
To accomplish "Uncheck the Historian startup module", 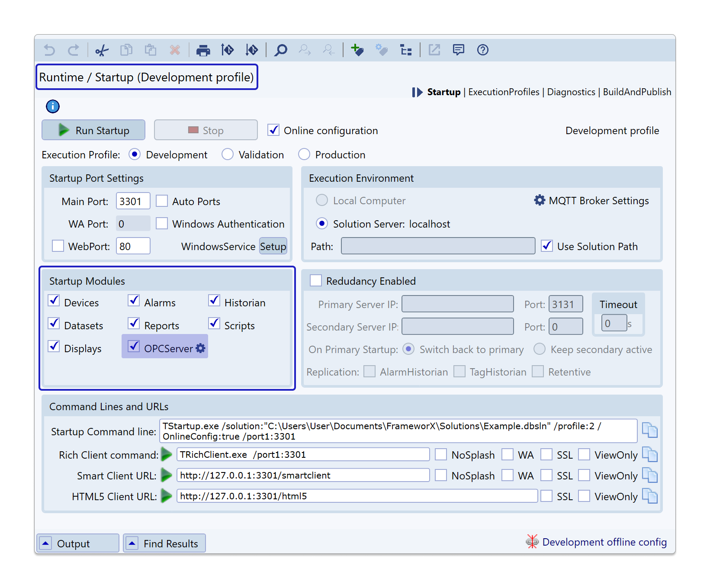I will 214,301.
